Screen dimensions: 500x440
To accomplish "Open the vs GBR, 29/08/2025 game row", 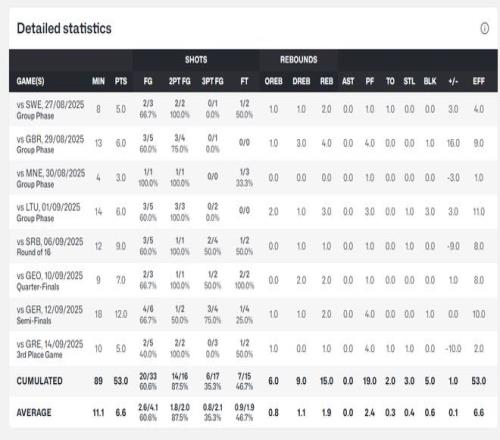I will 253,144.
